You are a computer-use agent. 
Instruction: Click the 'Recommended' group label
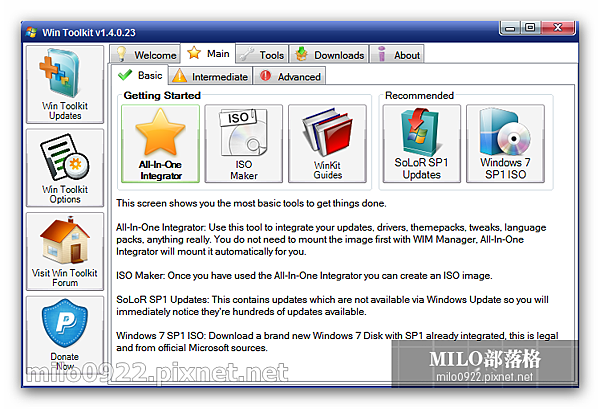coord(419,95)
